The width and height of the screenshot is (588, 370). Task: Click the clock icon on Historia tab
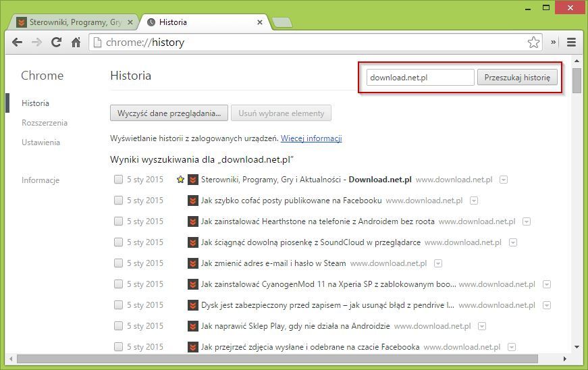point(151,22)
